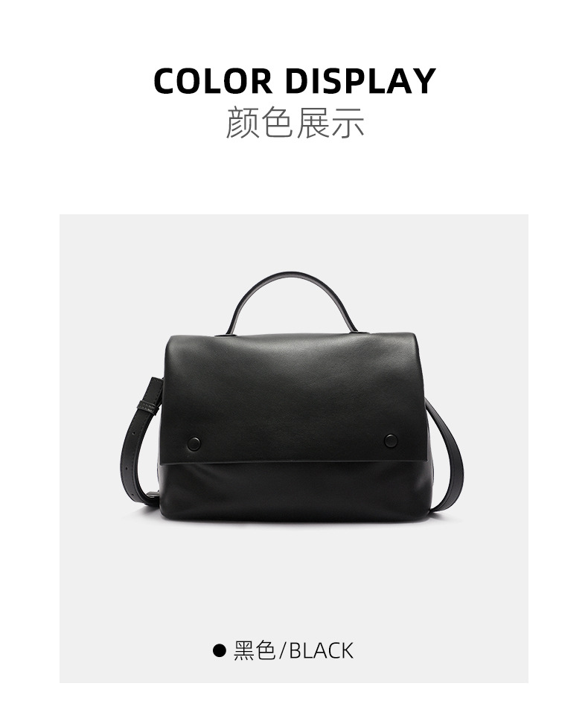
Task: Click empty gray area below the bag
Action: [293, 582]
